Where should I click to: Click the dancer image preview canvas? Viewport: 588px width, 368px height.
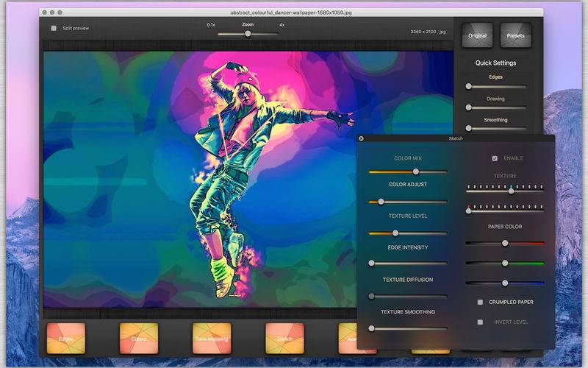[199, 179]
